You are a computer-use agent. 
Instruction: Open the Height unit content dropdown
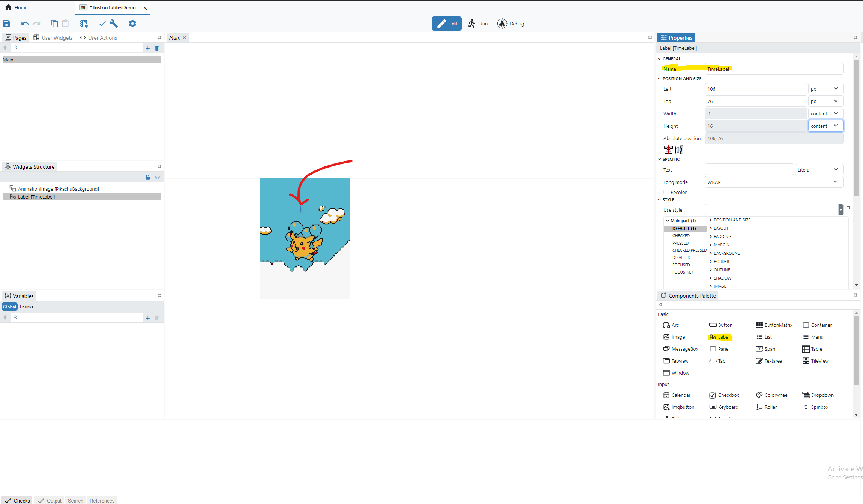coord(825,126)
